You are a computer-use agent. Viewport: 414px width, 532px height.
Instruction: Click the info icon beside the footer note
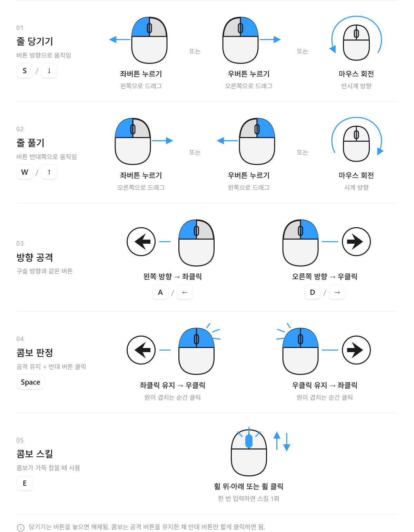click(x=21, y=528)
